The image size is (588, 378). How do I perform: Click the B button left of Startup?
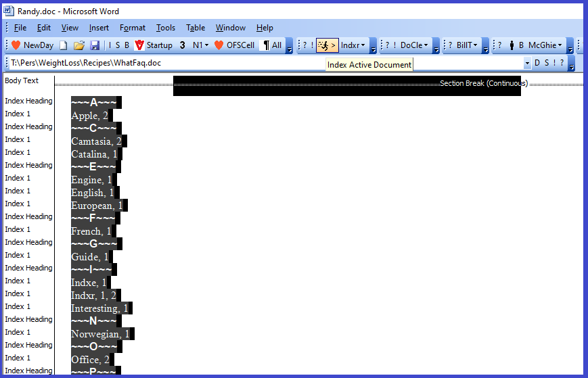[127, 45]
